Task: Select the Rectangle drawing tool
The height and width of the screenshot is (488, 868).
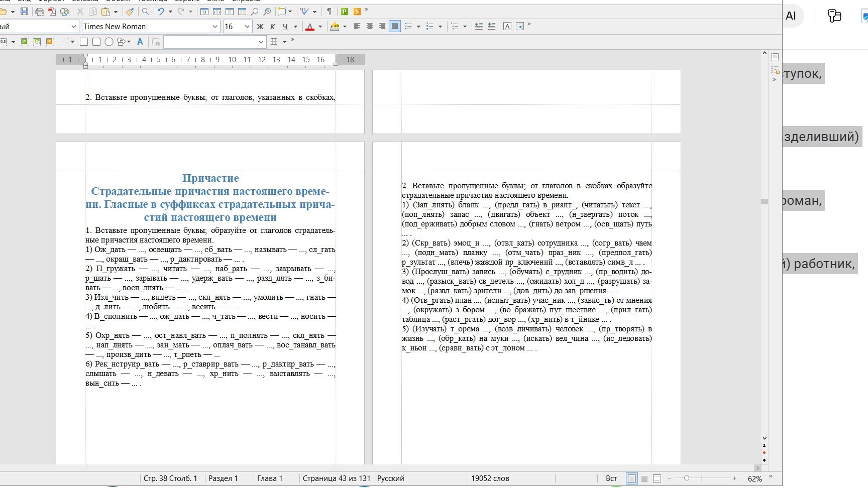Action: click(84, 42)
